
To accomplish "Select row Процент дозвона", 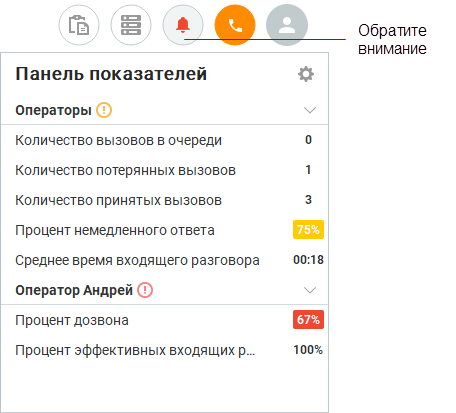I will 165,320.
